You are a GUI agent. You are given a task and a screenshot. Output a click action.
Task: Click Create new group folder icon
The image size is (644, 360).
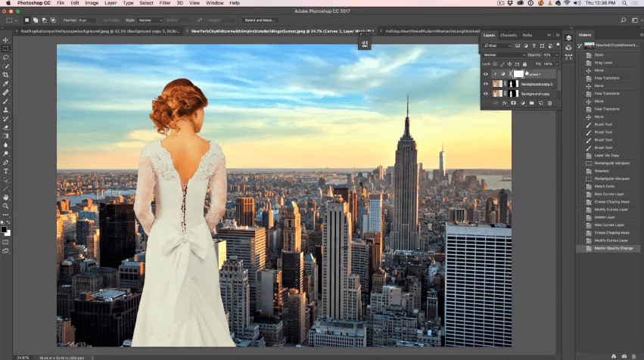click(x=531, y=104)
